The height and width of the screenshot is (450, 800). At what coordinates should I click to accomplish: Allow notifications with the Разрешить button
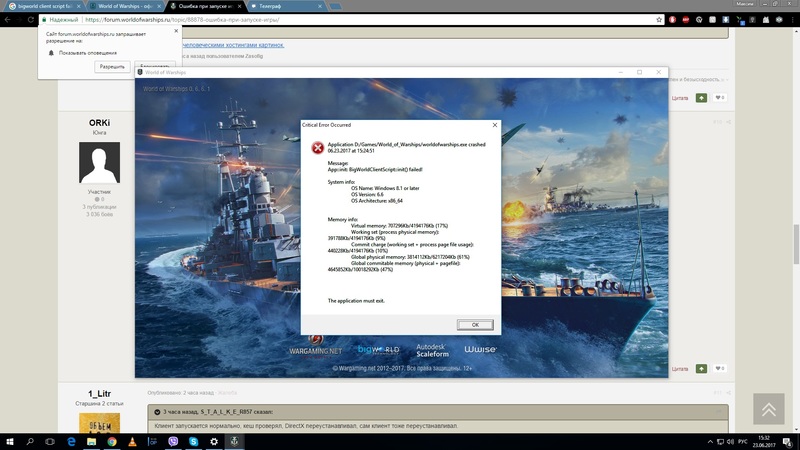(x=112, y=67)
